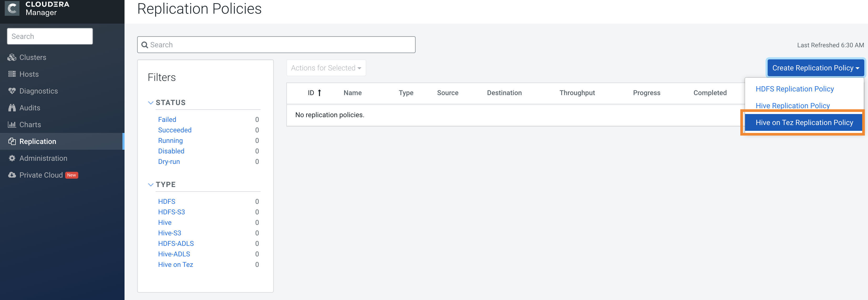This screenshot has height=300, width=868.
Task: Open Administration via the gear icon
Action: pyautogui.click(x=12, y=158)
